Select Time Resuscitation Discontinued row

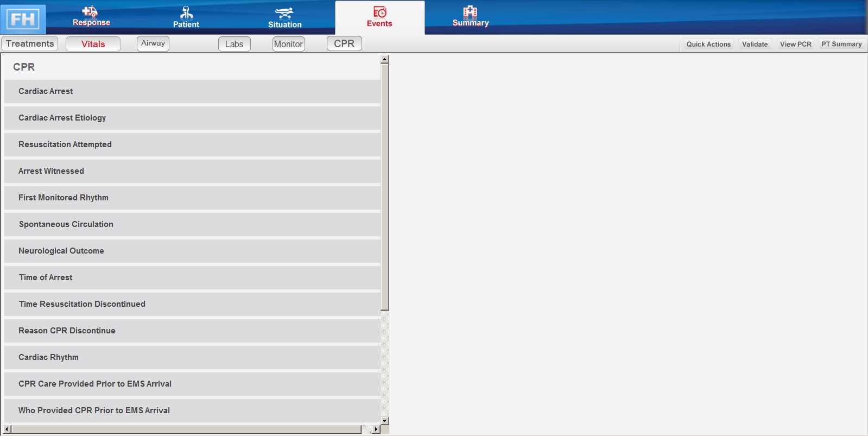pyautogui.click(x=192, y=304)
